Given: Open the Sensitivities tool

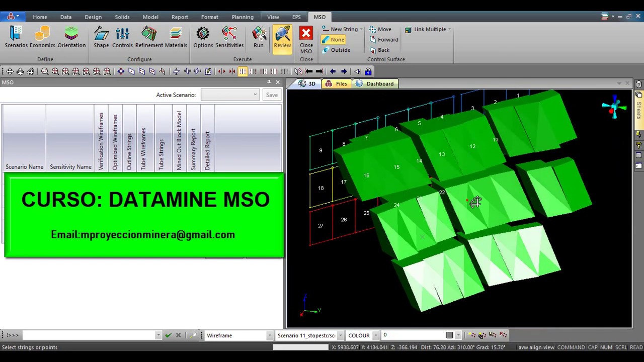Looking at the screenshot, I should tap(229, 38).
